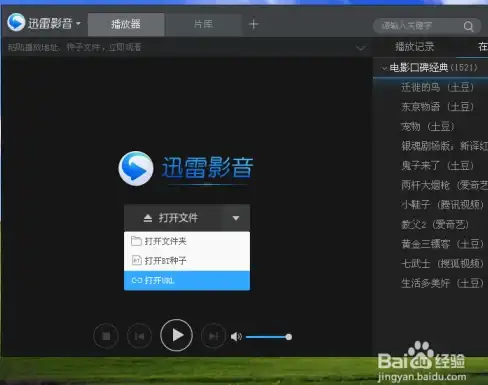The height and width of the screenshot is (385, 488).
Task: Open the 迅雷影音 main menu dropdown arrow
Action: tap(78, 24)
